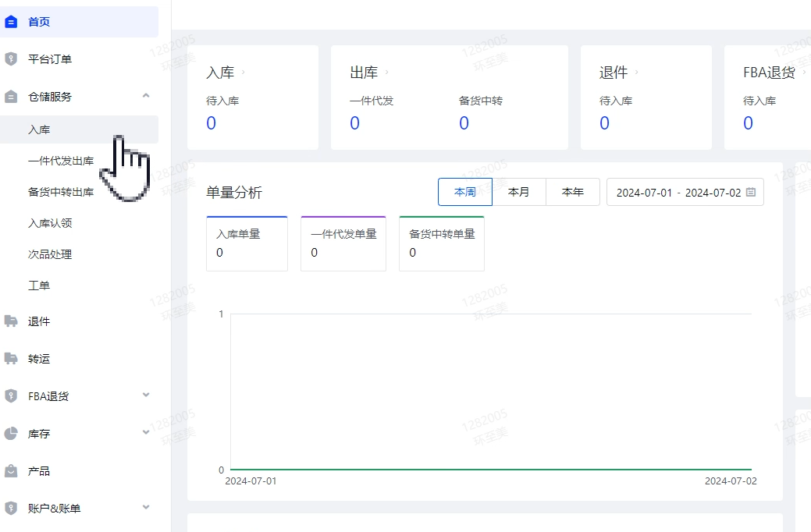
Task: Click arrow next to 出库 card title
Action: coord(387,73)
